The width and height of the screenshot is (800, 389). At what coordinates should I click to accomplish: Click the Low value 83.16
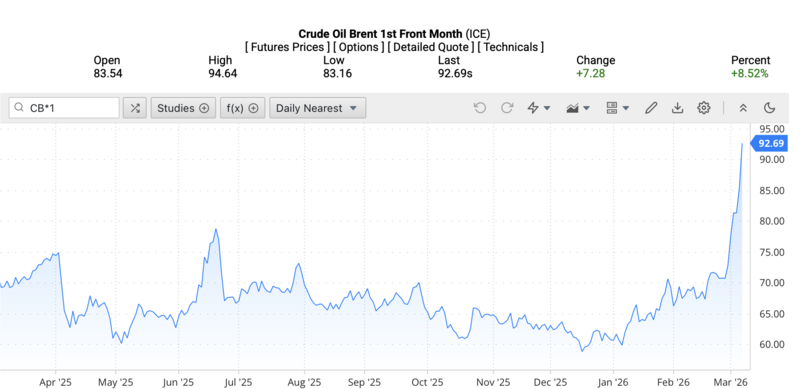click(337, 74)
